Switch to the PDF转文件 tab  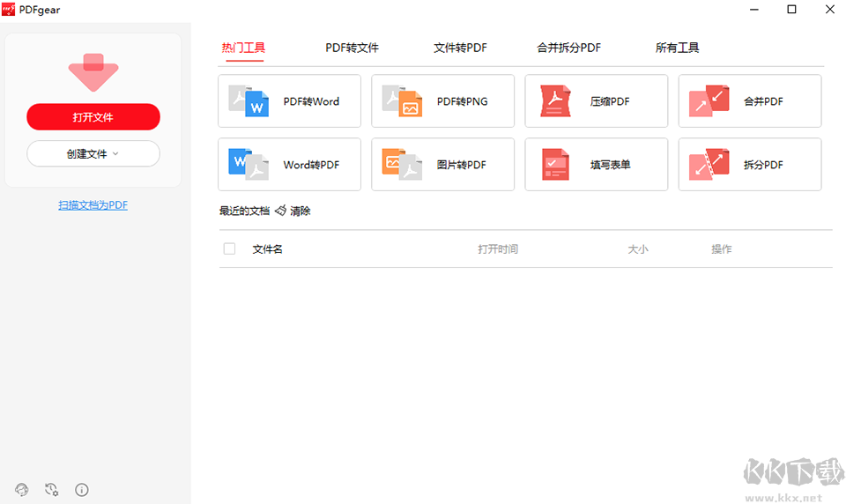[x=352, y=48]
